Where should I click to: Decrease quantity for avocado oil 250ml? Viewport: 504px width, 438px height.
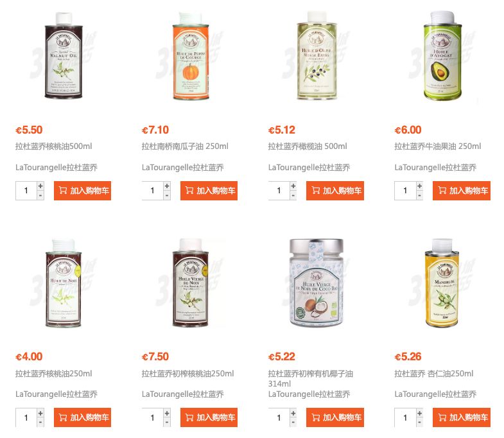coord(419,195)
